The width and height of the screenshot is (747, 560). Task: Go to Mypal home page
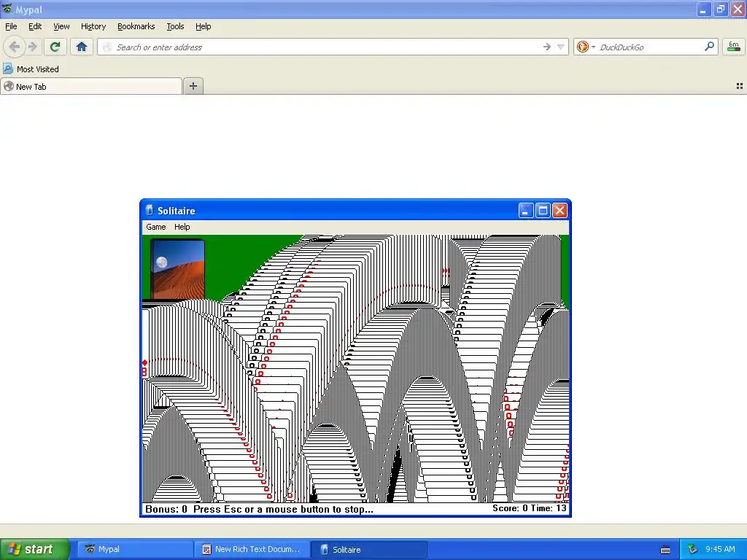click(x=82, y=47)
